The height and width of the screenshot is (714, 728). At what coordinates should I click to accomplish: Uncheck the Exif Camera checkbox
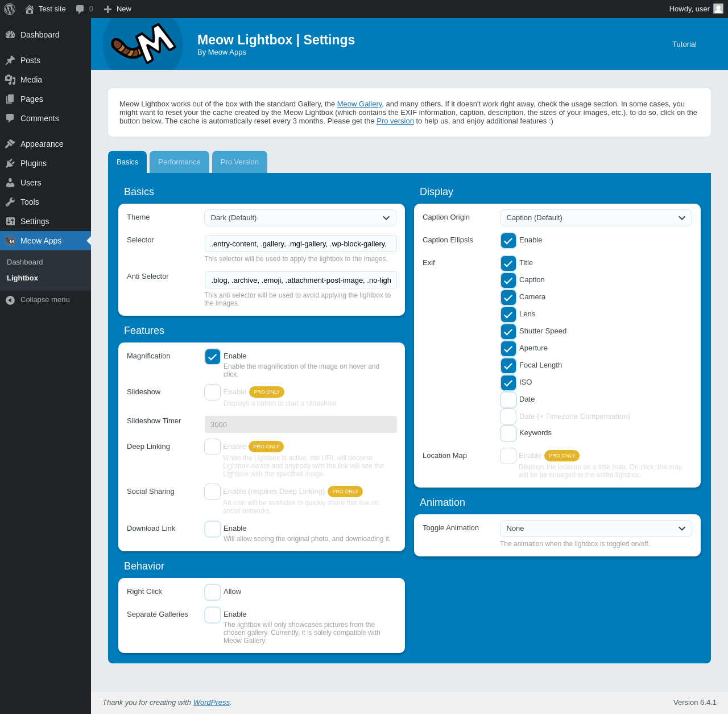point(508,298)
